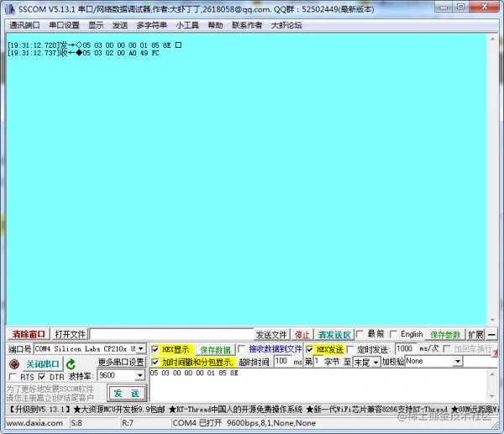Image resolution: width=504 pixels, height=434 pixels.
Task: Click the send box scrollbar up arrow
Action: 491,374
